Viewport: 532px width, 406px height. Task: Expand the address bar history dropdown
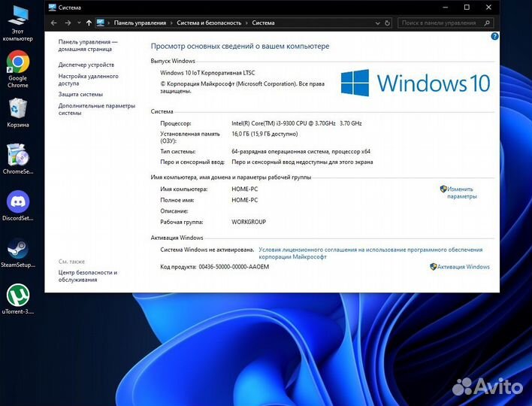pos(378,23)
